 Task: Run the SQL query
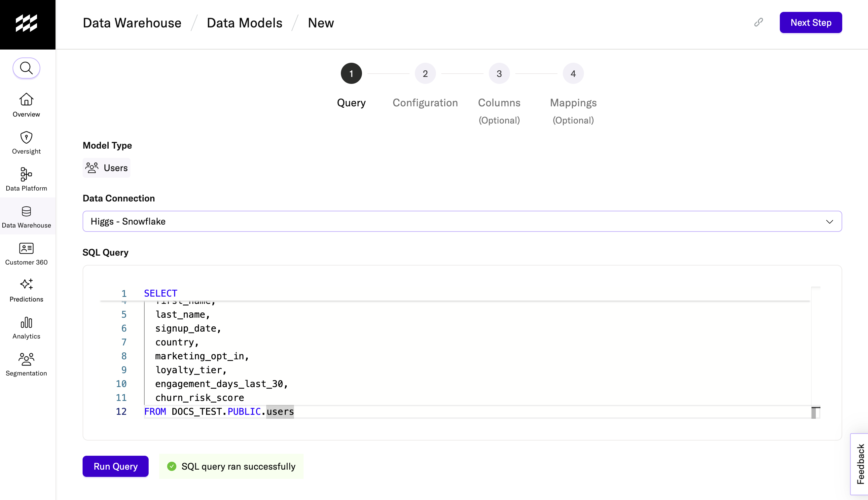click(x=115, y=466)
